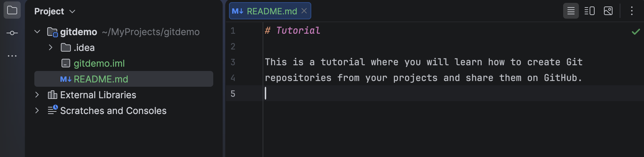
Task: Select Scratches and Consoles row
Action: pos(124,110)
